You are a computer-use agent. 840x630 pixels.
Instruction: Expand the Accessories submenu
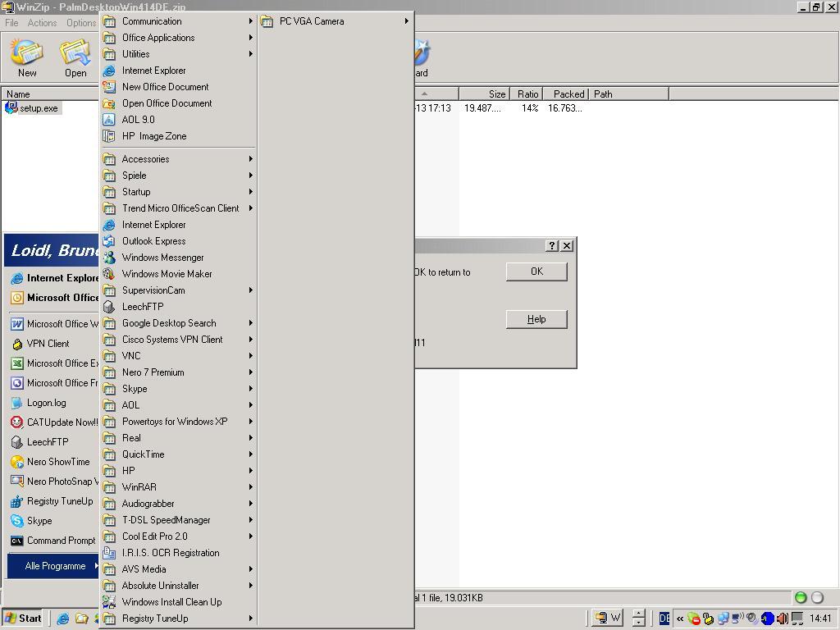point(178,159)
